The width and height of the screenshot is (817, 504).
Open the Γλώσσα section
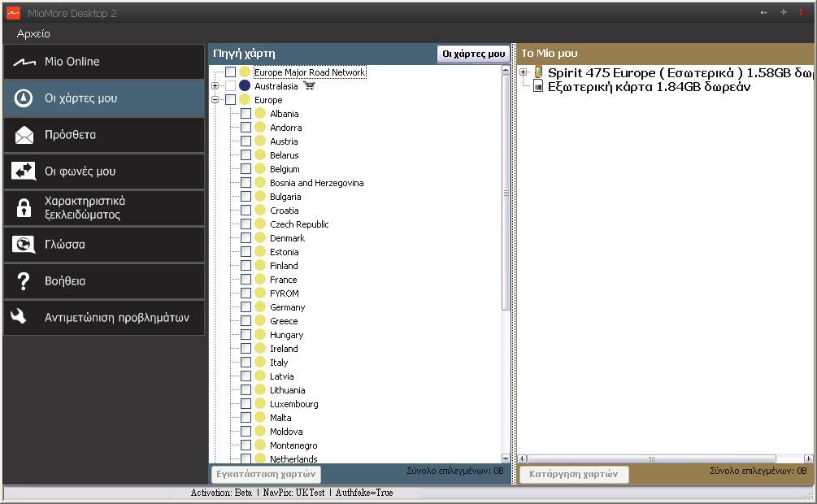[x=104, y=244]
